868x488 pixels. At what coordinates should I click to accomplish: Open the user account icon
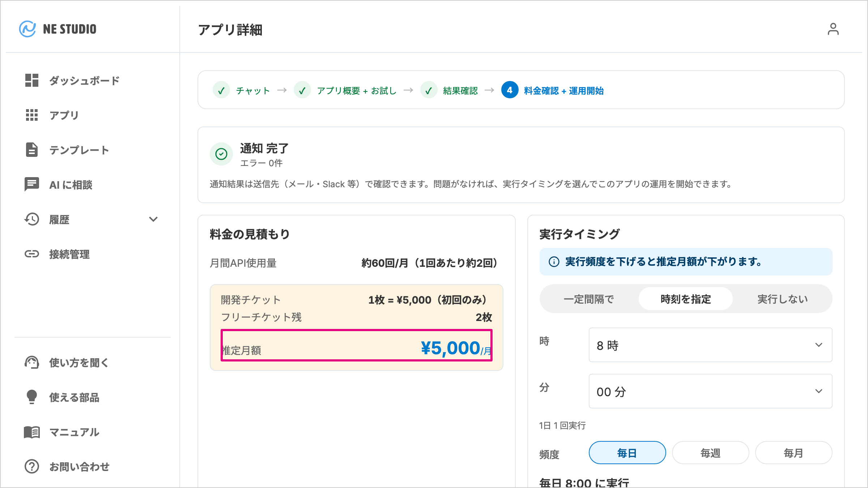[833, 29]
